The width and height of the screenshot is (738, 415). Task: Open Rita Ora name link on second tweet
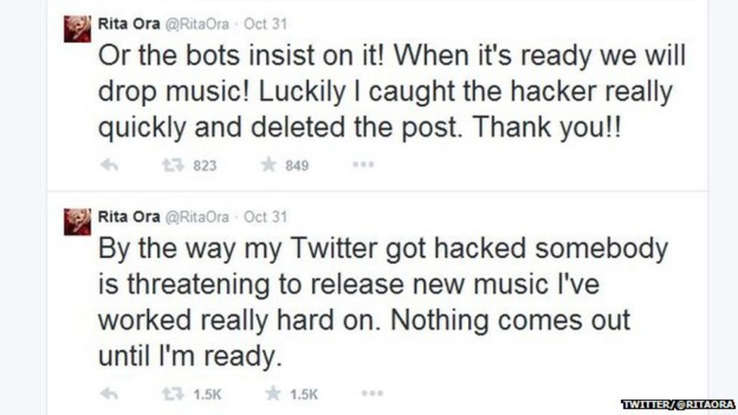[x=129, y=216]
